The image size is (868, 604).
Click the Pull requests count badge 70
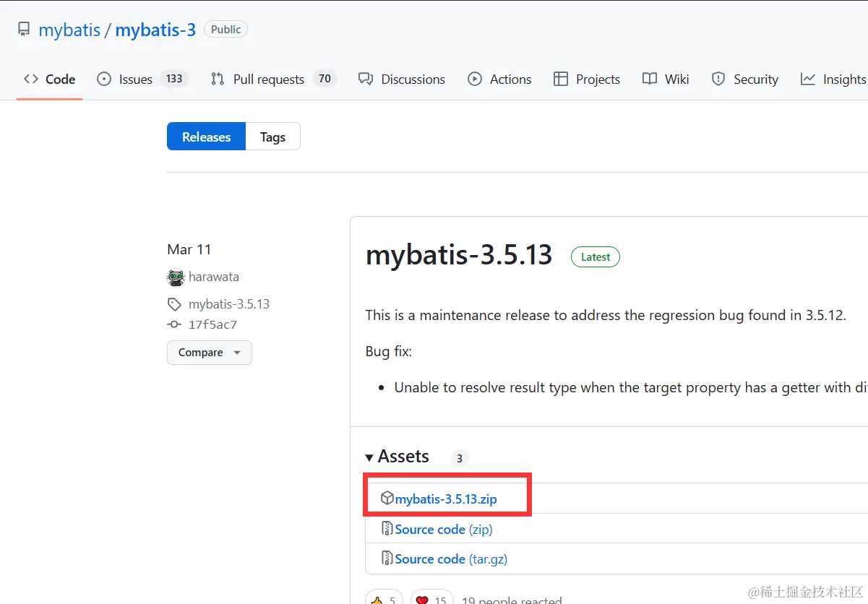click(x=325, y=79)
